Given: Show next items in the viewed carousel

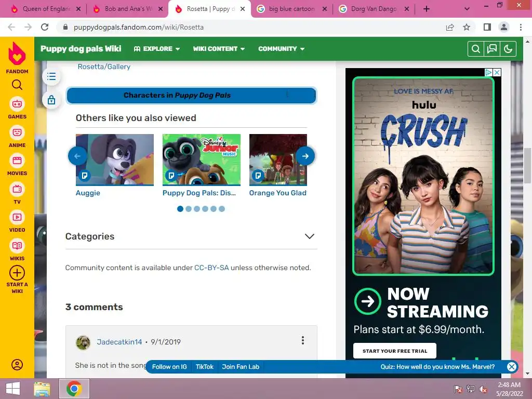Looking at the screenshot, I should pos(305,156).
